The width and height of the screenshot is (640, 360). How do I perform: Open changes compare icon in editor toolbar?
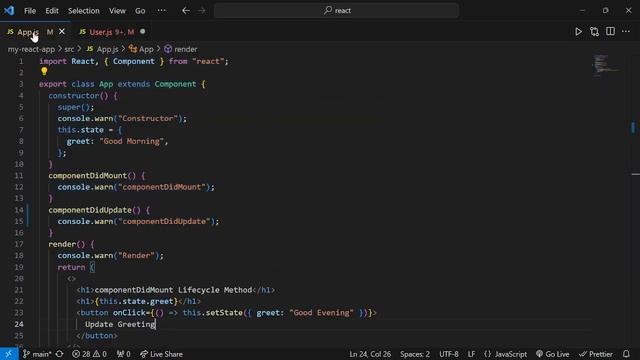[594, 31]
